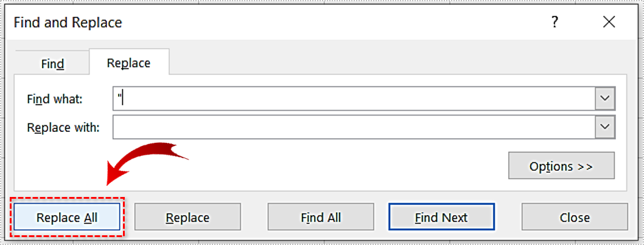Select the Replace tab
Viewport: 644px width, 245px height.
pos(128,63)
